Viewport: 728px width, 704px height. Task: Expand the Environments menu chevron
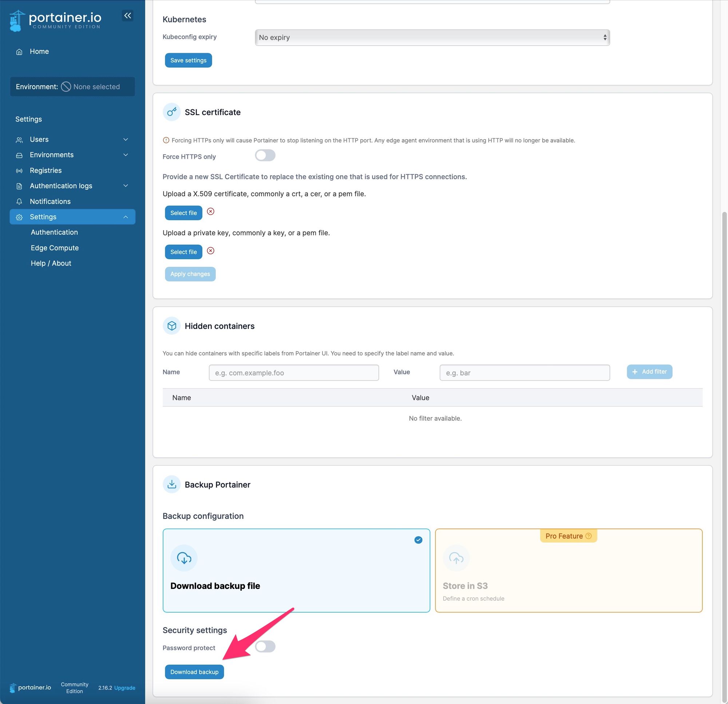click(126, 155)
